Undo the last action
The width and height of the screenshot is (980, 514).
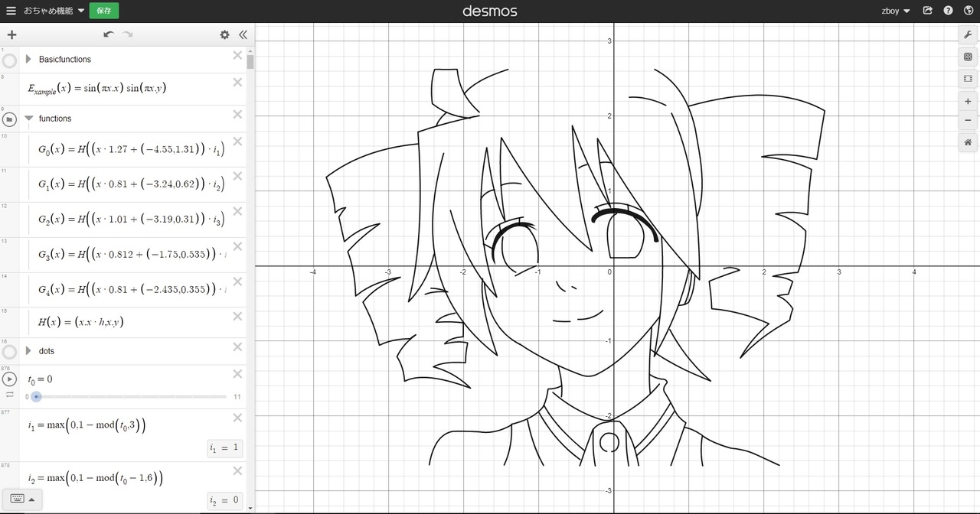coord(109,34)
